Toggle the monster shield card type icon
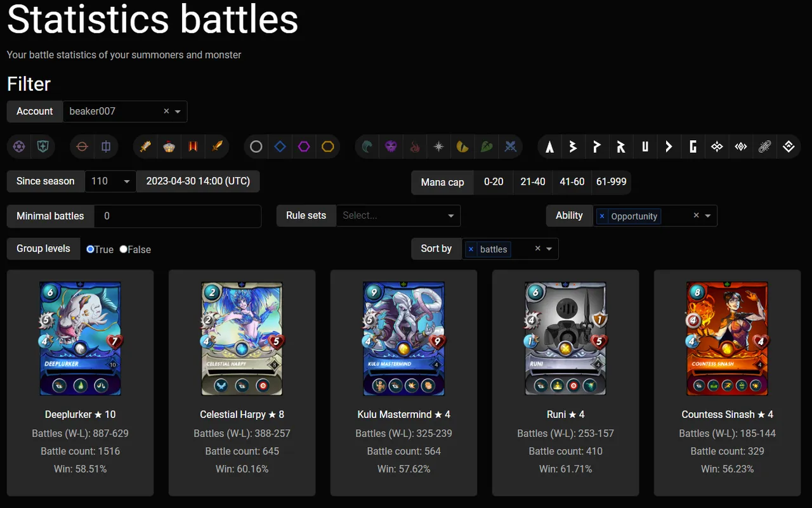 [43, 147]
